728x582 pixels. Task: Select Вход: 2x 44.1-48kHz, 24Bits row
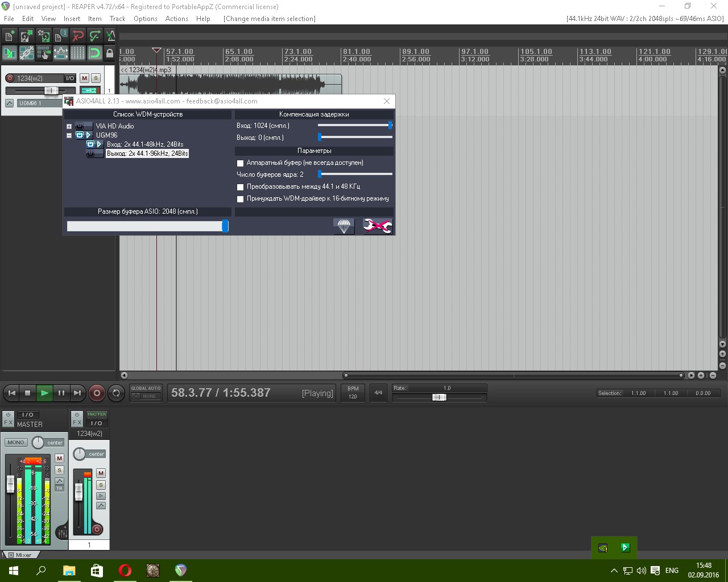click(x=145, y=144)
